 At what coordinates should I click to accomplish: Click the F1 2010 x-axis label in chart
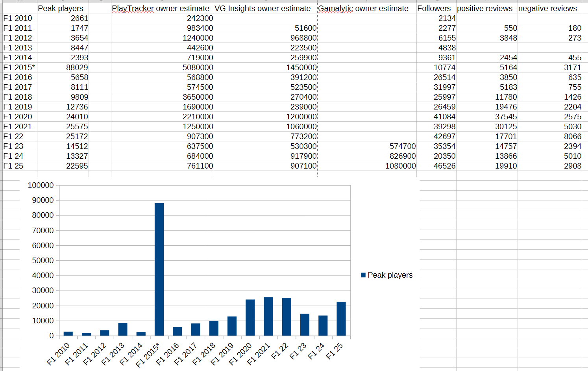pos(58,354)
